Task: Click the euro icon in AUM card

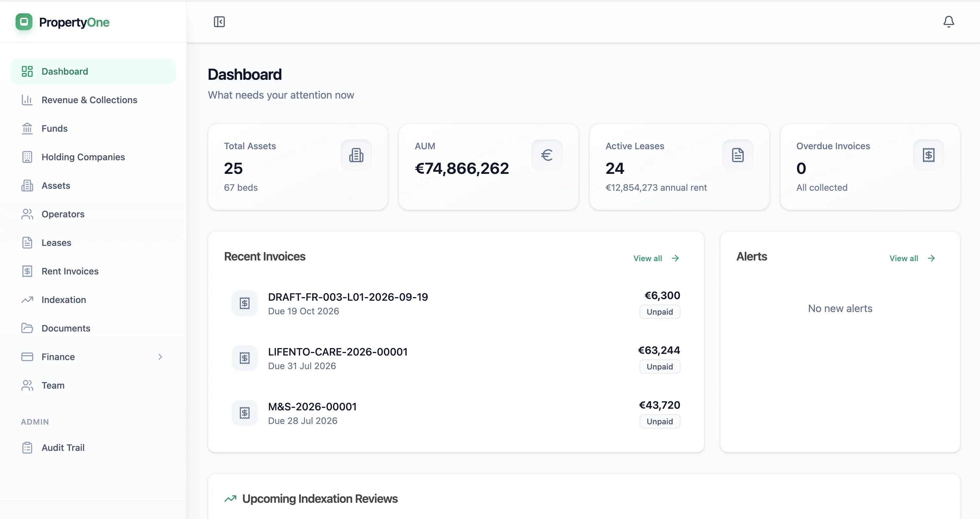Action: tap(547, 155)
